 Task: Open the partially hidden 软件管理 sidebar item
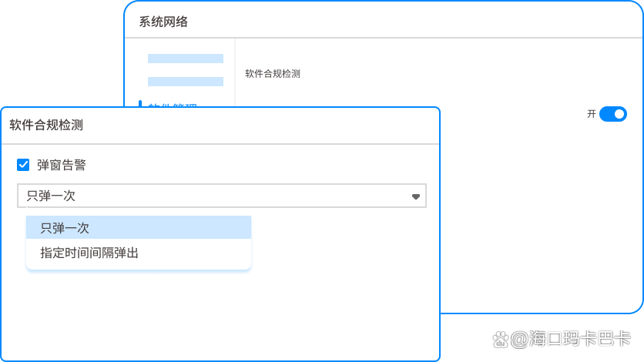point(173,104)
